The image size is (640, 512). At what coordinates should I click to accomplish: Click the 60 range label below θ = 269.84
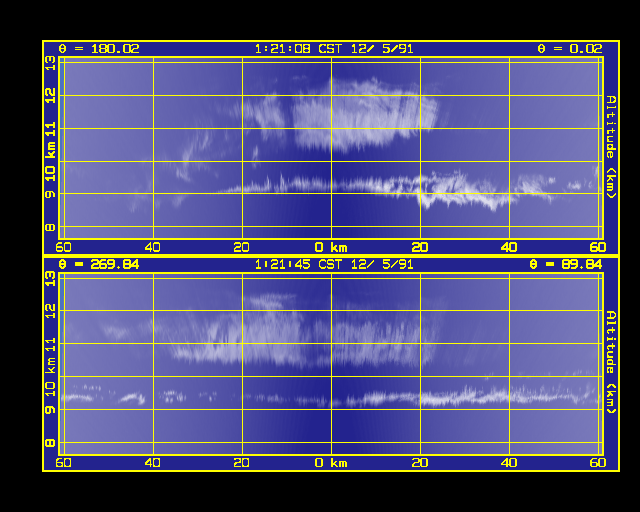63,463
